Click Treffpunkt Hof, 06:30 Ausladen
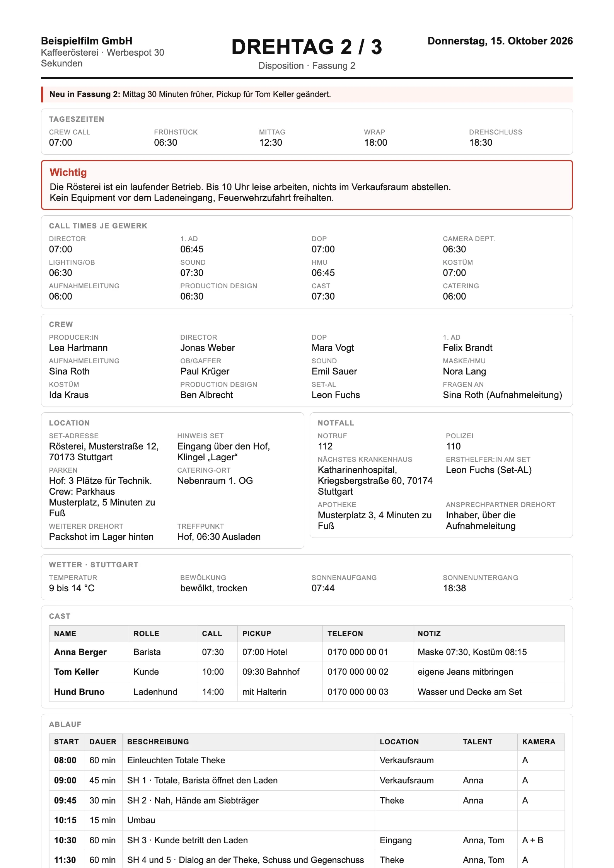The height and width of the screenshot is (868, 614). (219, 537)
